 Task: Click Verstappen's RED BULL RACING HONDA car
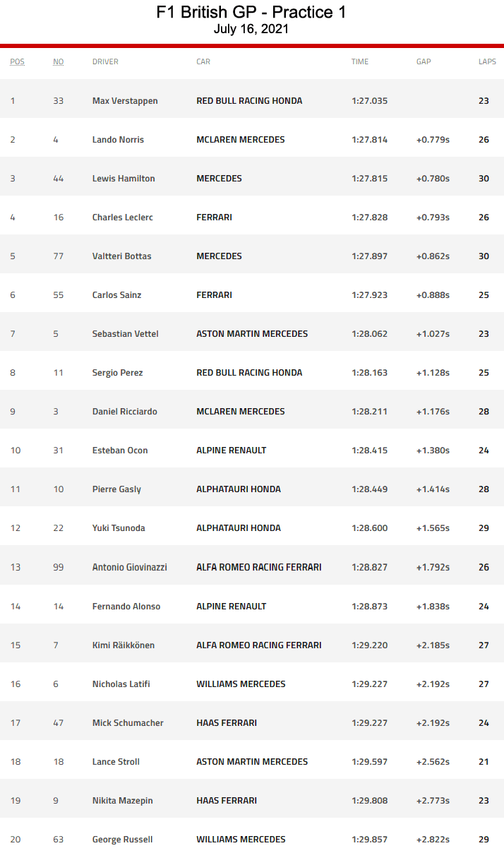249,101
